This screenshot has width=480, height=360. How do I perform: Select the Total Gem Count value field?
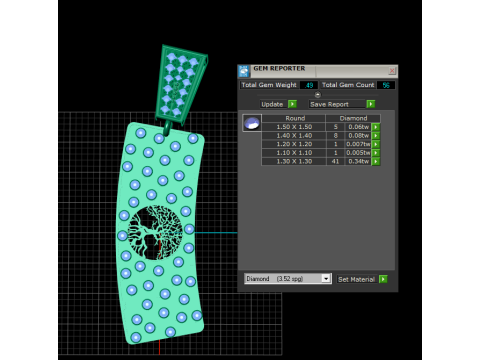click(x=386, y=85)
